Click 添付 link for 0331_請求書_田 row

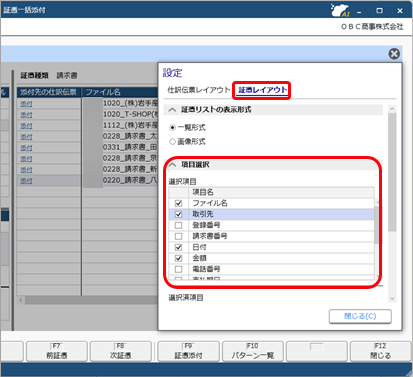[x=26, y=148]
